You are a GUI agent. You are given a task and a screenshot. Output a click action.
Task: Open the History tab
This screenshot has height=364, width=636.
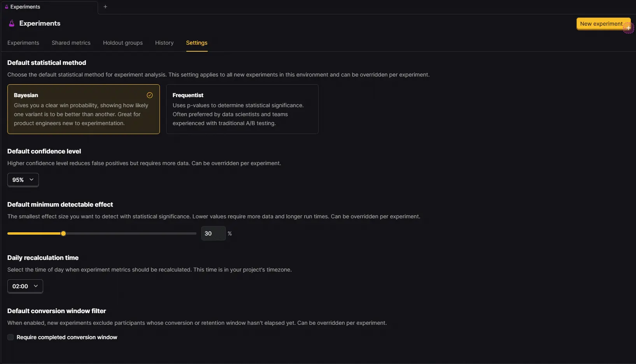tap(164, 43)
